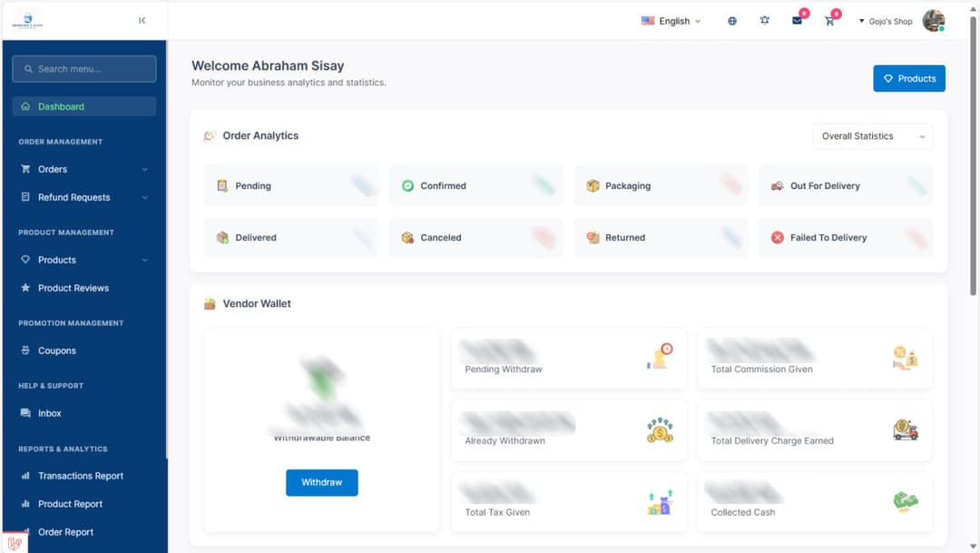The height and width of the screenshot is (553, 980).
Task: Go to Dashboard in the sidebar
Action: point(83,106)
